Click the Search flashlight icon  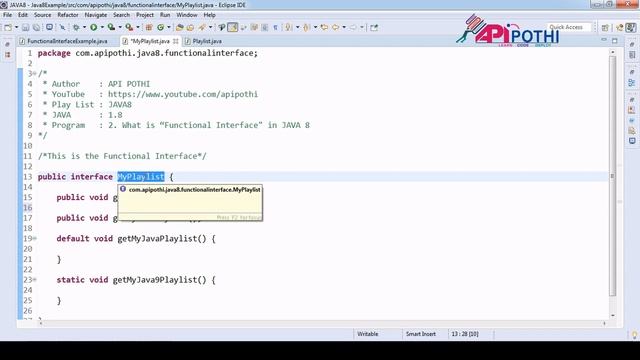click(202, 27)
